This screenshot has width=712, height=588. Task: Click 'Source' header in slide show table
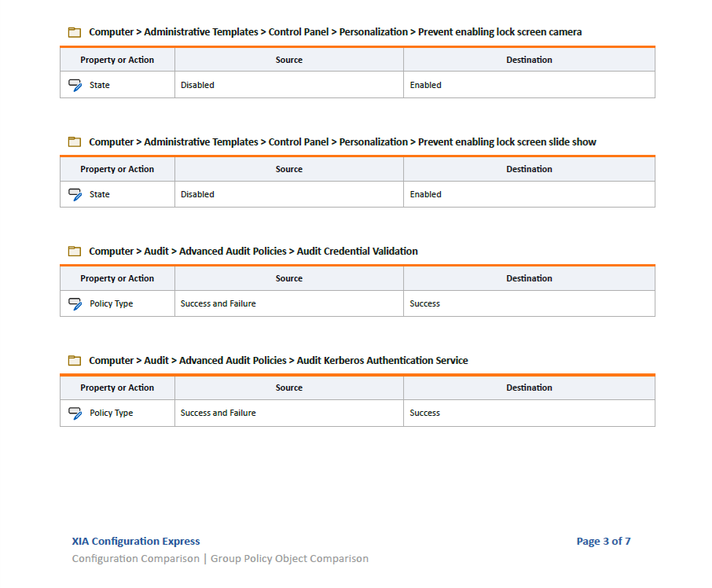tap(288, 169)
